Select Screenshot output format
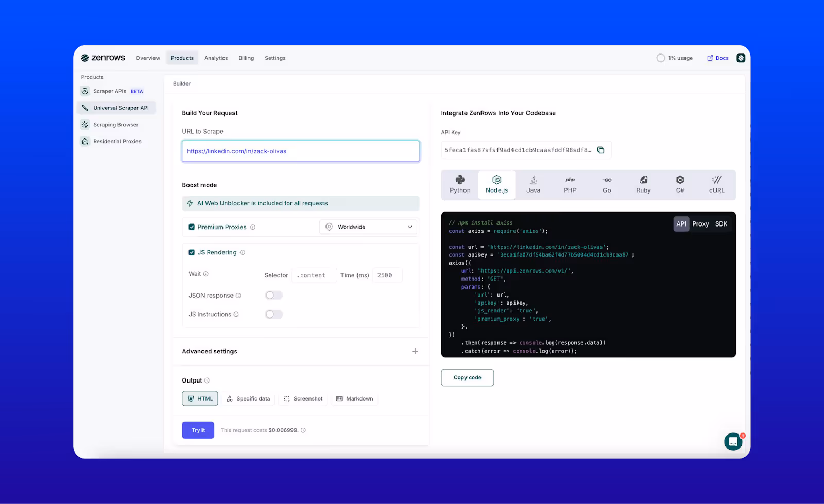824x504 pixels. tap(303, 398)
